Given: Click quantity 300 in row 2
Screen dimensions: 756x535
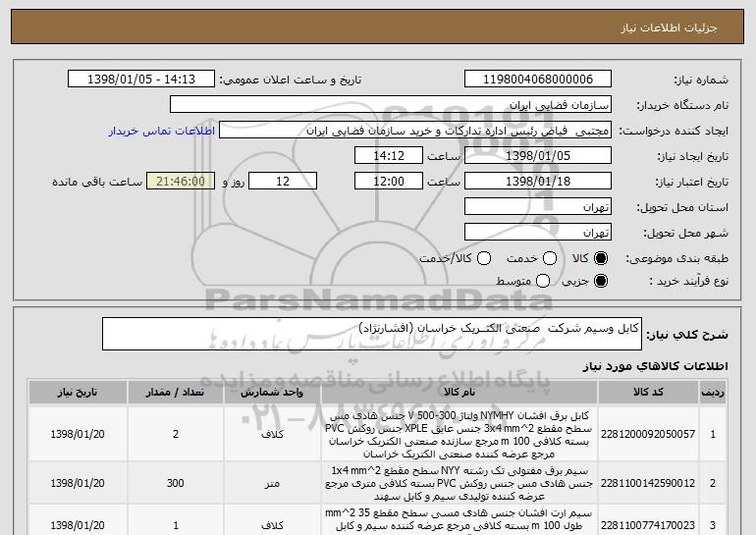Looking at the screenshot, I should [175, 483].
